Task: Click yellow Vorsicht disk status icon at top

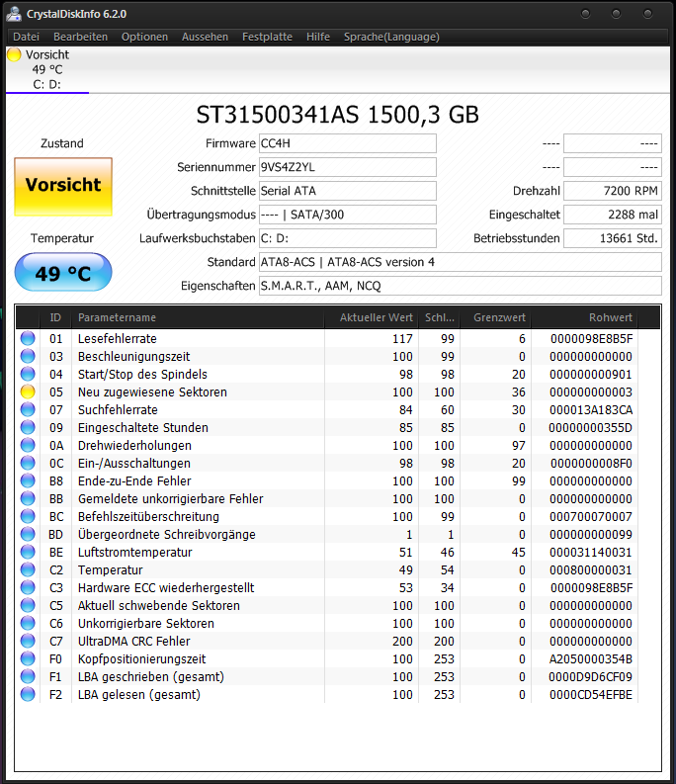Action: 14,54
